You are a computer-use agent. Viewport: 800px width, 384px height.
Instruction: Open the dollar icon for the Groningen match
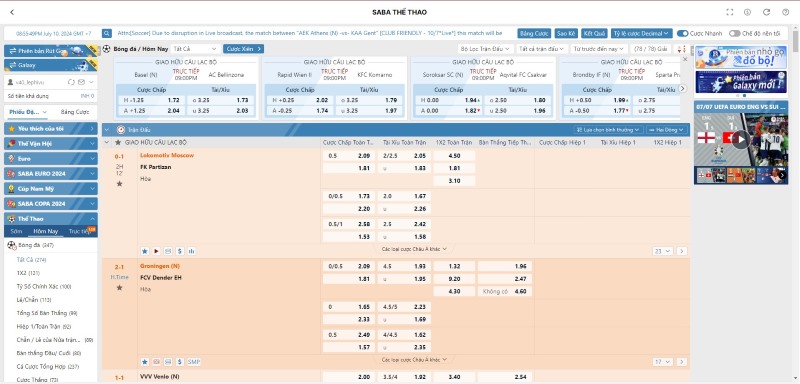(180, 362)
